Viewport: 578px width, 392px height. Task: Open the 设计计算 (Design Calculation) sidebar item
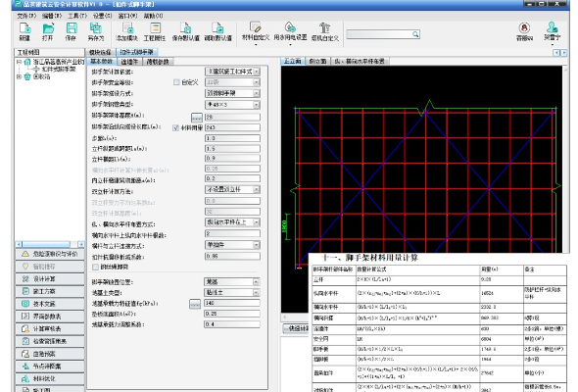[x=50, y=278]
